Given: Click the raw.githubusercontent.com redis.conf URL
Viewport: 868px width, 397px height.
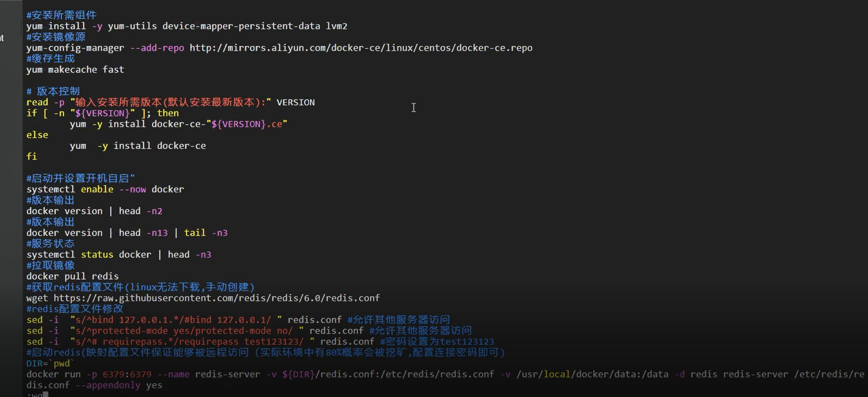Looking at the screenshot, I should 217,298.
